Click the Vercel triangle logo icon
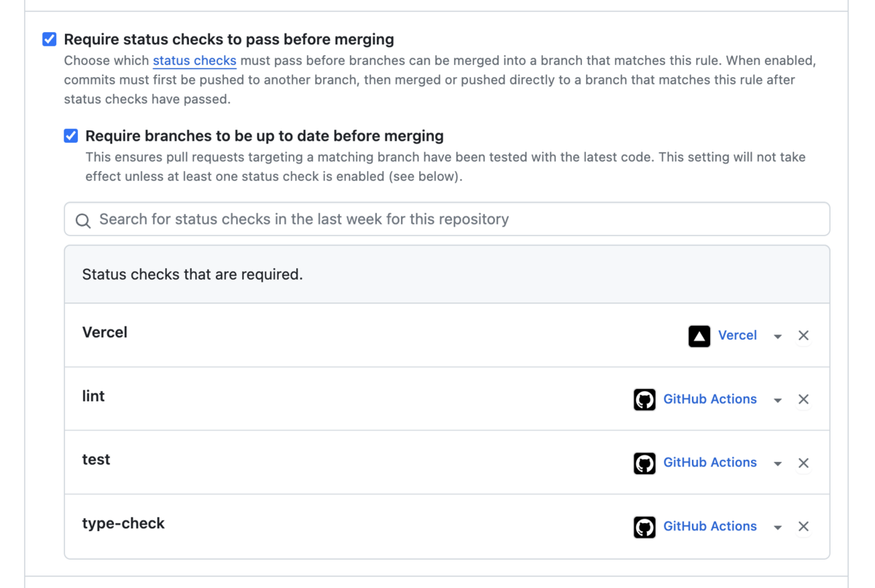This screenshot has height=588, width=875. click(699, 336)
